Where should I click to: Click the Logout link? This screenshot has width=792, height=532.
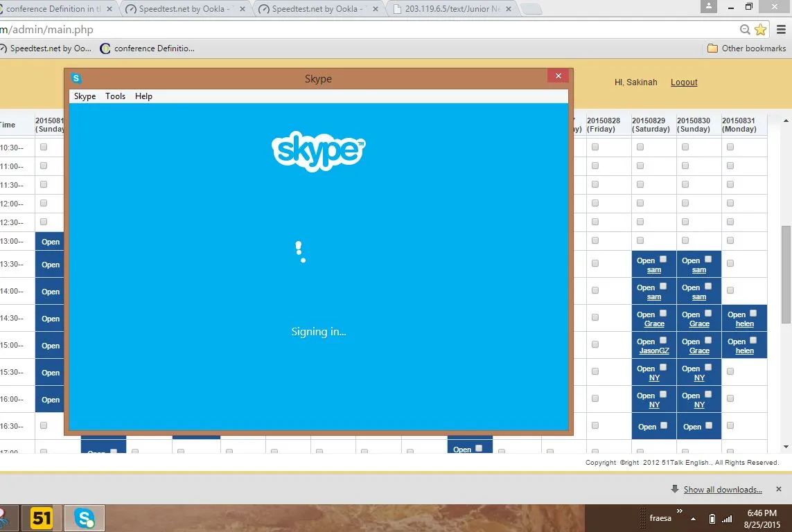(x=684, y=82)
